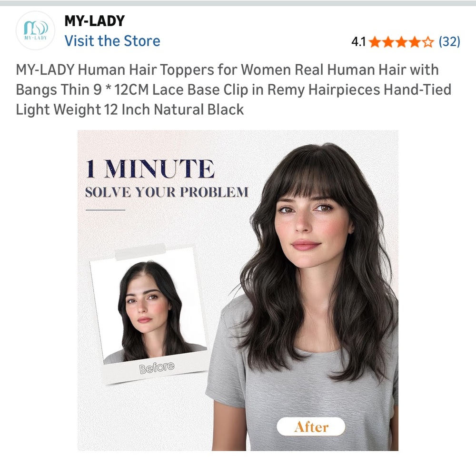Click SOLVE YOUR PROBLEM text in image
The image size is (476, 476).
coord(167,192)
